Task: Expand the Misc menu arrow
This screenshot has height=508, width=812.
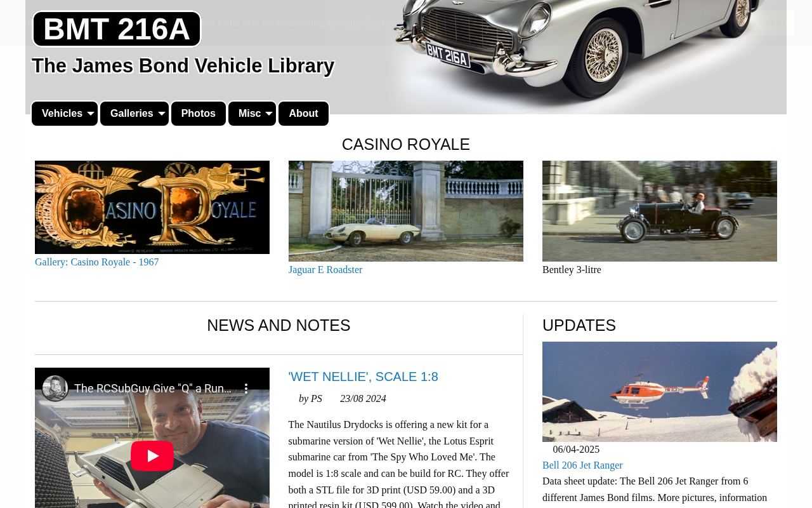Action: (269, 114)
